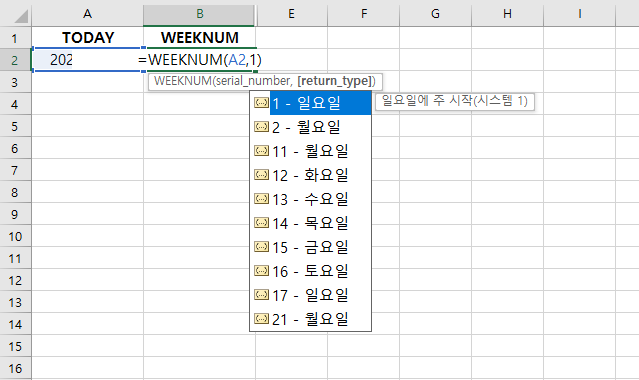Click the argument icon beside 15 - 금요일
This screenshot has width=639, height=380.
261,246
